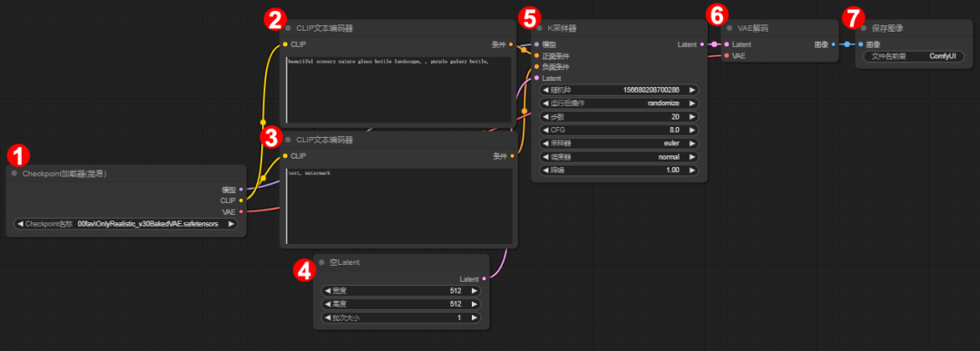This screenshot has width=980, height=351.
Task: Collapse the CLIP文本编码器 node containing the beautiful scenery prompt
Action: point(289,28)
